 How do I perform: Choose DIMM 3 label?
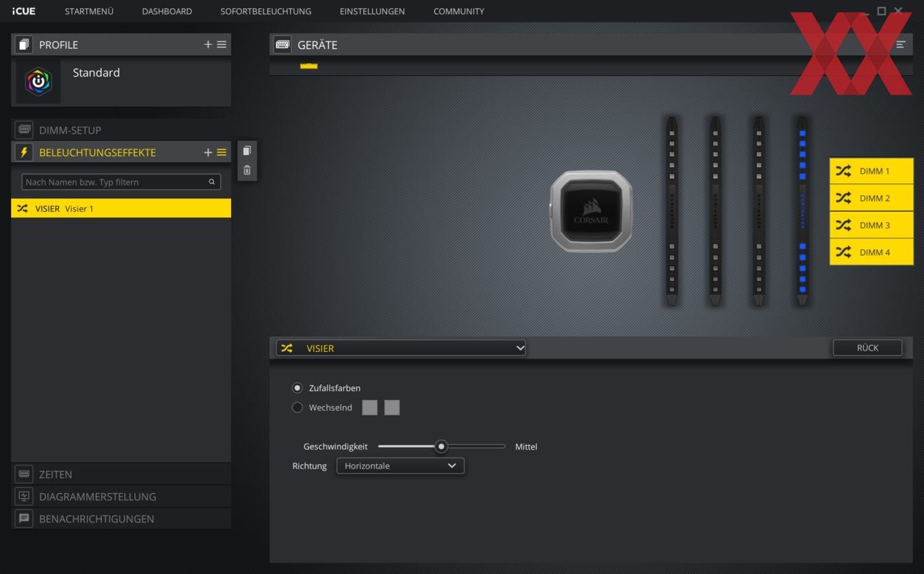(x=874, y=225)
